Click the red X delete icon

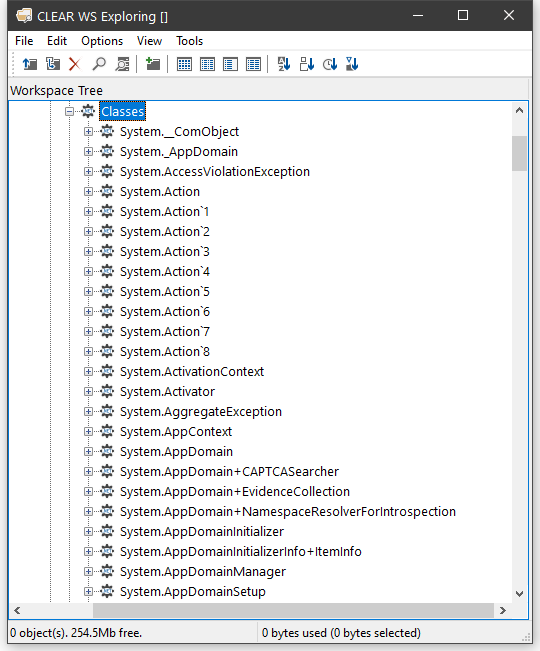click(x=75, y=64)
